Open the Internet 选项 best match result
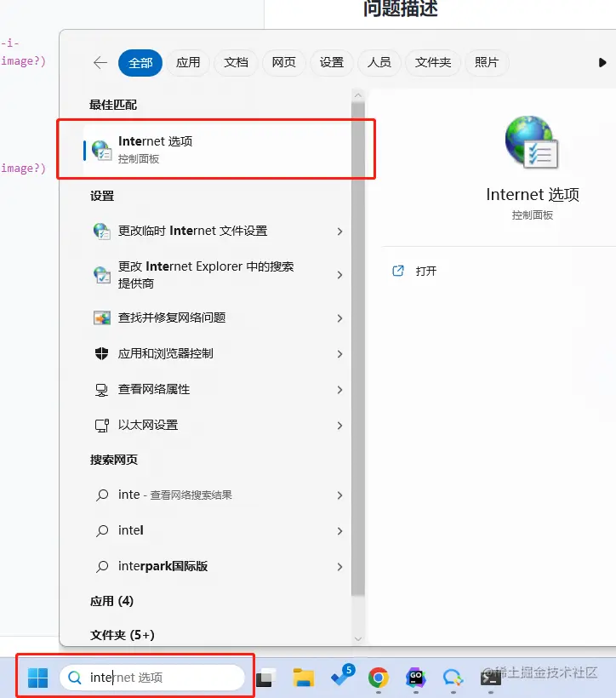 (x=217, y=150)
